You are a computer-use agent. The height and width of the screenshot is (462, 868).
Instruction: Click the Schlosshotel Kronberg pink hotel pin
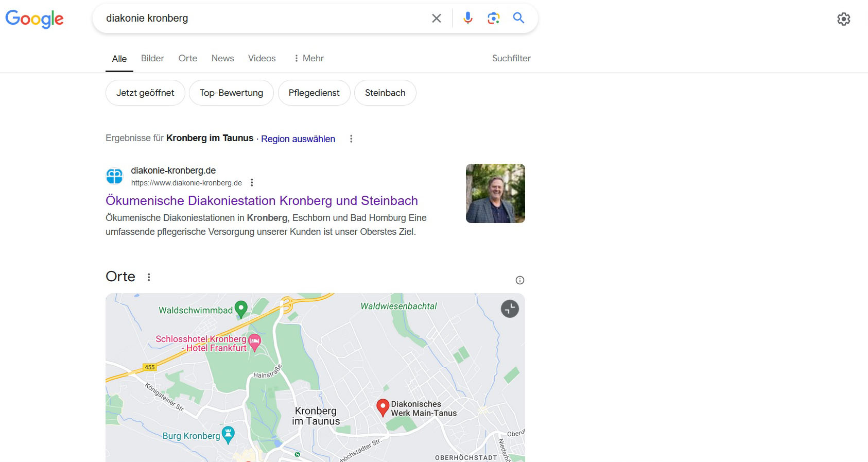[254, 343]
